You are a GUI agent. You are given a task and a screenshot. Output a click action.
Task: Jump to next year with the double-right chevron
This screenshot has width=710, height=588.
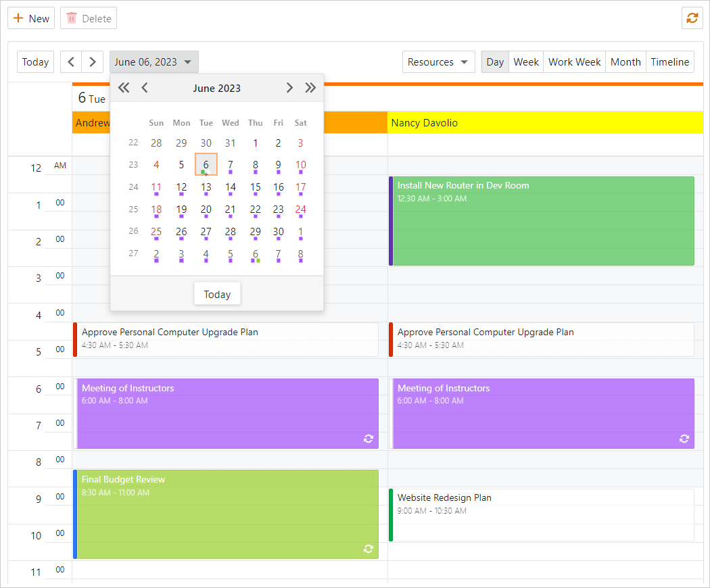[310, 88]
